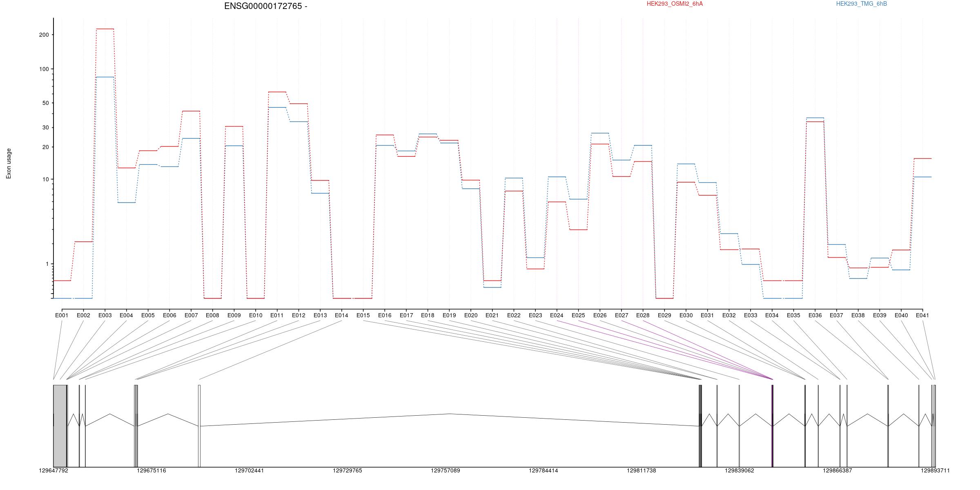This screenshot has width=980, height=490.
Task: Select exon label E006
Action: pyautogui.click(x=169, y=315)
